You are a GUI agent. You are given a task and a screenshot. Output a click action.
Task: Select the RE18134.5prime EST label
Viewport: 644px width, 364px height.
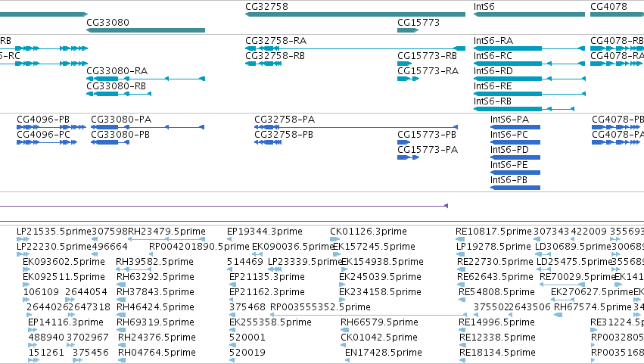point(497,353)
